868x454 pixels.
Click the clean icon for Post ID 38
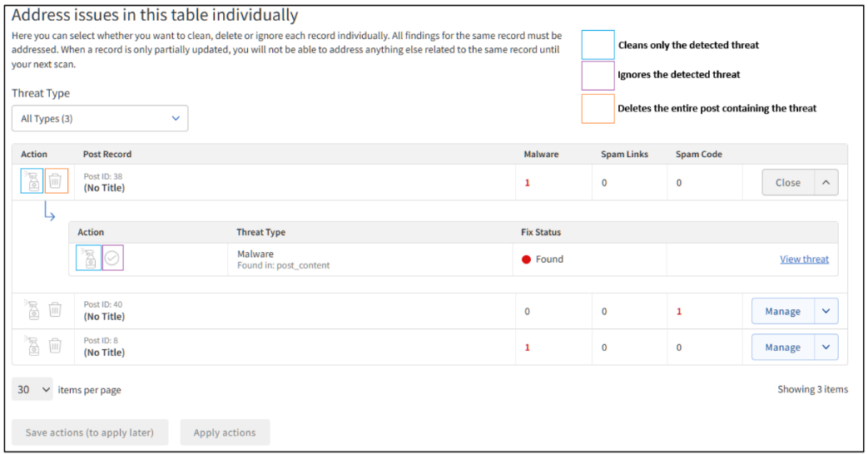(x=32, y=181)
